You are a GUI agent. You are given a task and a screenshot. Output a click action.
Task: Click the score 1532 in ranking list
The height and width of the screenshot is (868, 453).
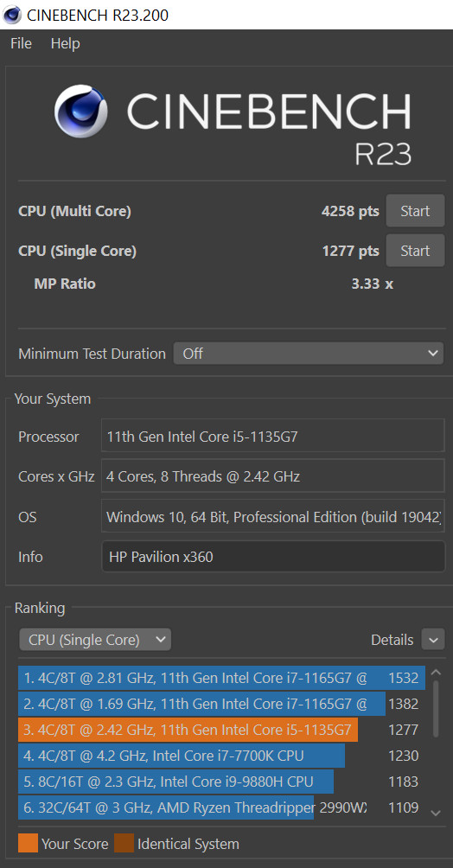click(x=403, y=678)
